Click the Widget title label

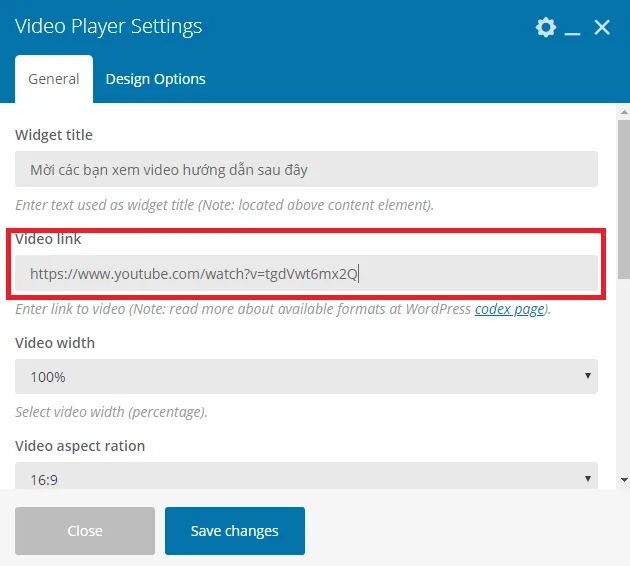coord(54,135)
